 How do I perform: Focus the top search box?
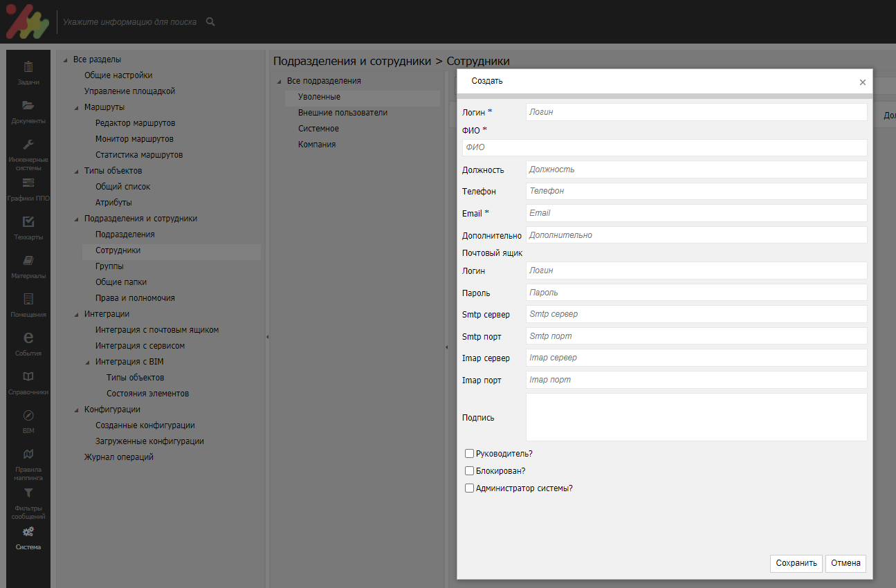[x=129, y=22]
